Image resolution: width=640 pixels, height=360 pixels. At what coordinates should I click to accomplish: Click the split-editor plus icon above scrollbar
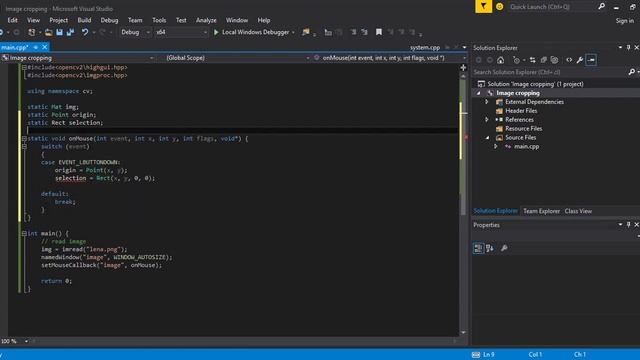463,68
